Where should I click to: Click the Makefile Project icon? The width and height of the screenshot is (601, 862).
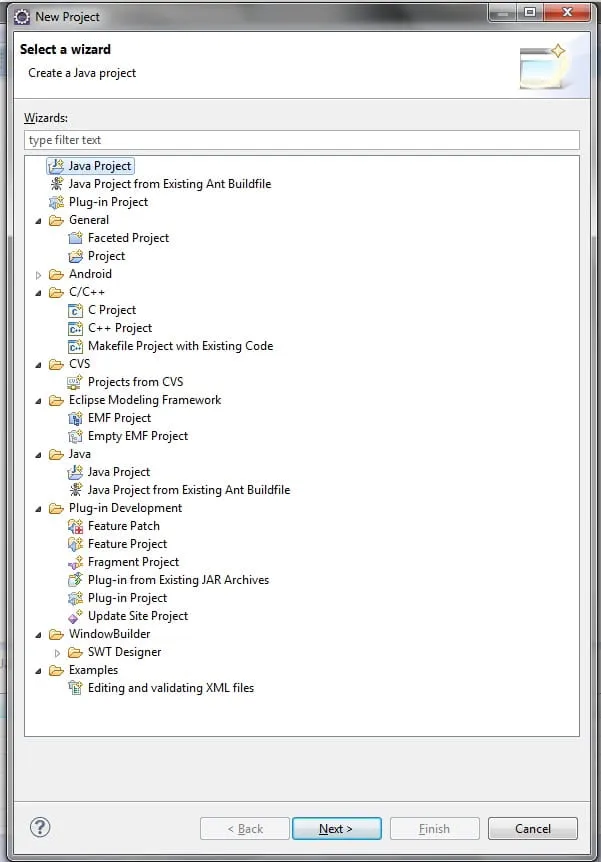pyautogui.click(x=75, y=346)
